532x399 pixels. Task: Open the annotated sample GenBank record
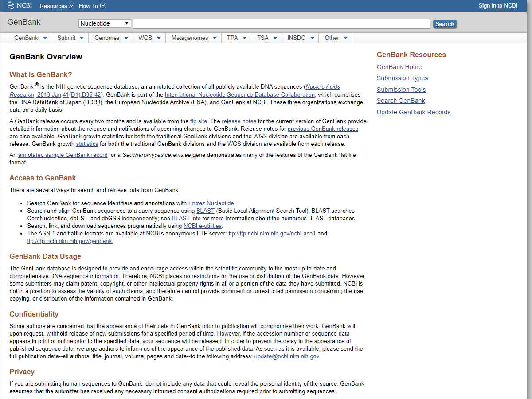click(x=63, y=155)
